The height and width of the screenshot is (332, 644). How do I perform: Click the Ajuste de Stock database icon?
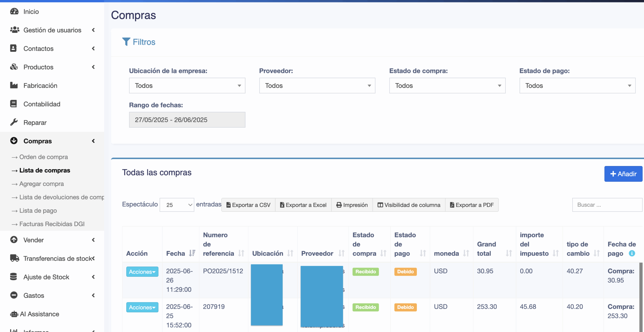14,277
